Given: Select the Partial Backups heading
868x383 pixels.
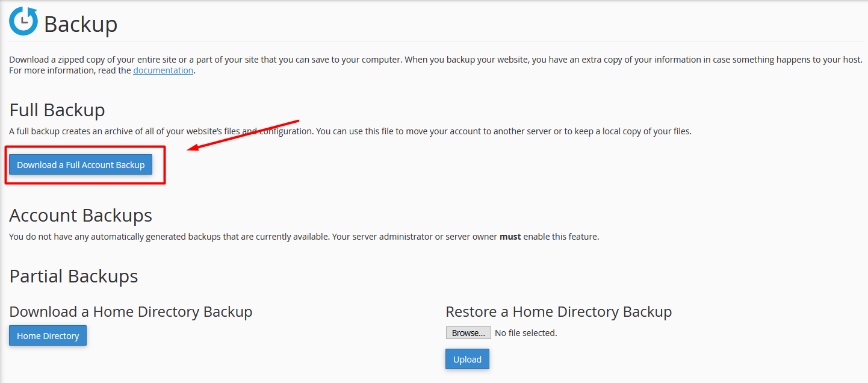Looking at the screenshot, I should click(73, 276).
